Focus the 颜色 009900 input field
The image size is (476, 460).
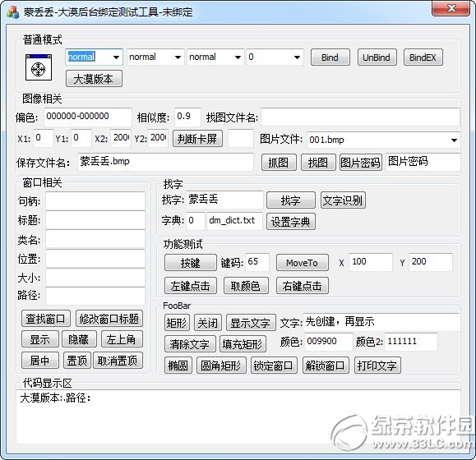click(x=329, y=342)
